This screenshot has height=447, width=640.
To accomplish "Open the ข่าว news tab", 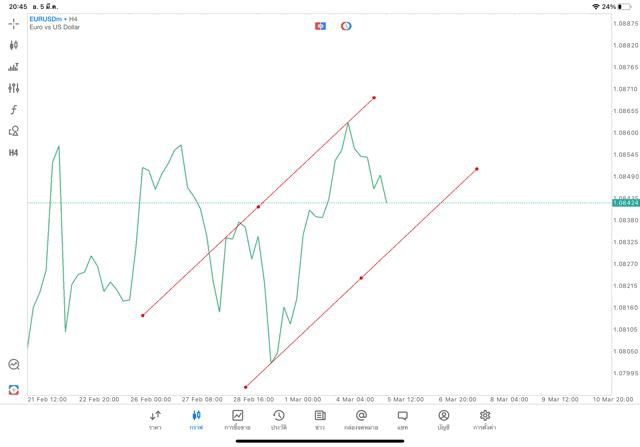I will coord(320,419).
